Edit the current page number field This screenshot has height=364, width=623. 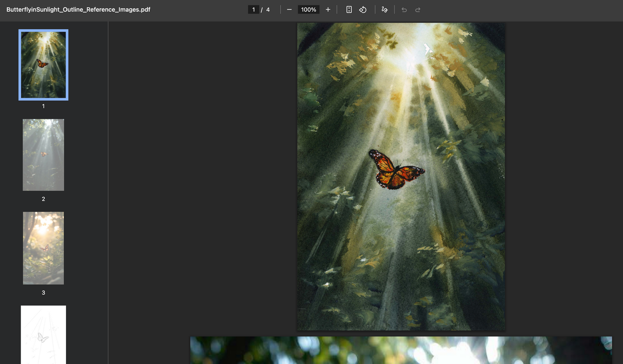click(254, 9)
